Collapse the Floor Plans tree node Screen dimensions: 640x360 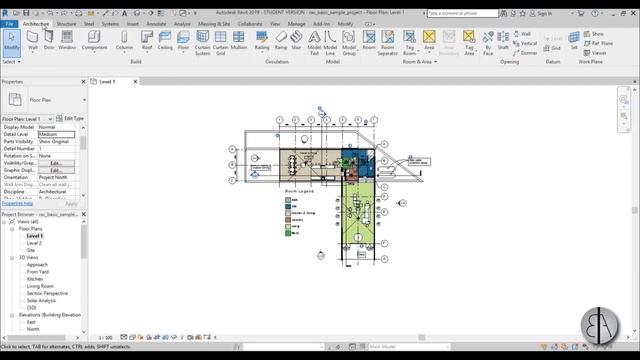pyautogui.click(x=12, y=229)
